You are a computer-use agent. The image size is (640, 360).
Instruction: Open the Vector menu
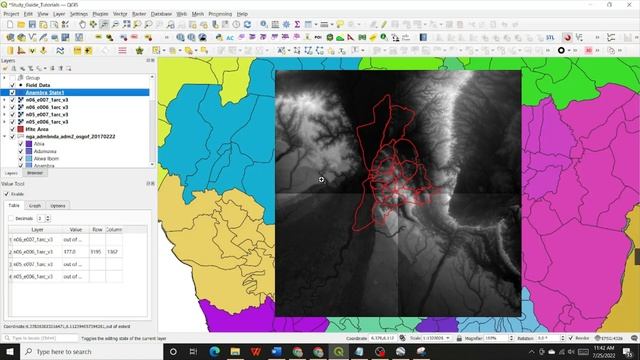pyautogui.click(x=120, y=14)
